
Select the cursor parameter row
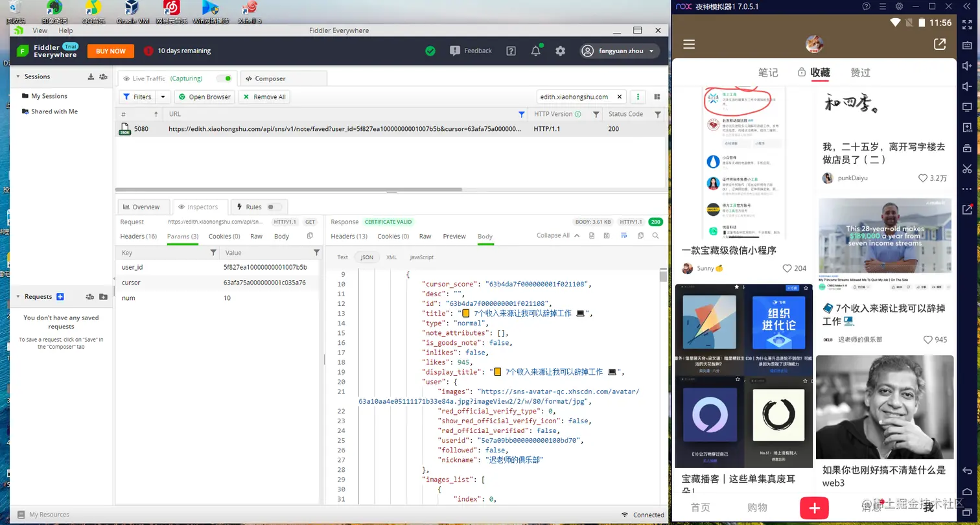coord(218,283)
